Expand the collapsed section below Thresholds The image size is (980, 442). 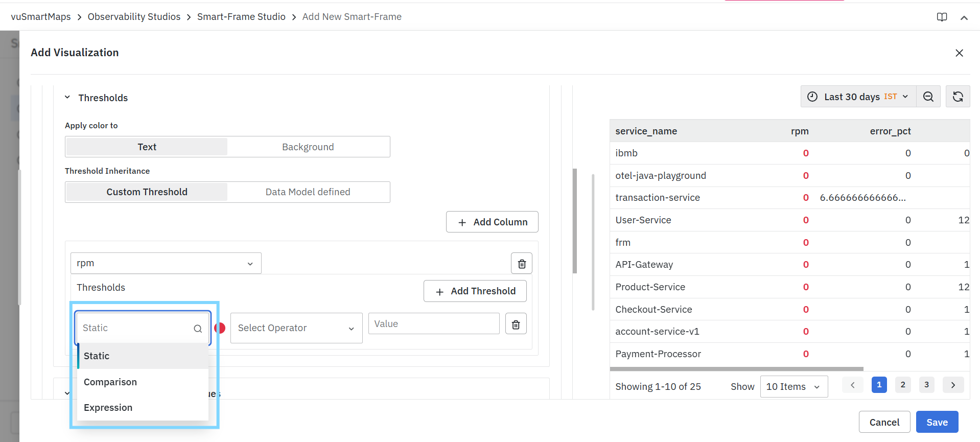(67, 393)
